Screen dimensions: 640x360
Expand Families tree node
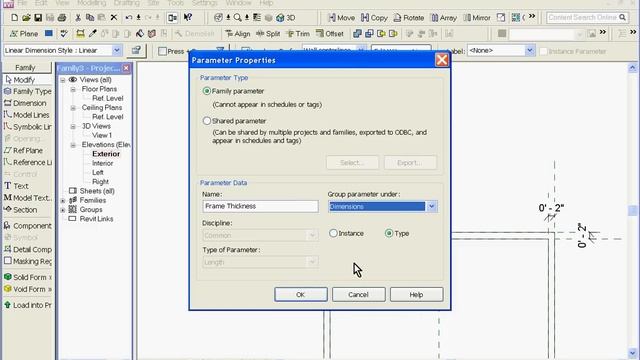coord(63,201)
